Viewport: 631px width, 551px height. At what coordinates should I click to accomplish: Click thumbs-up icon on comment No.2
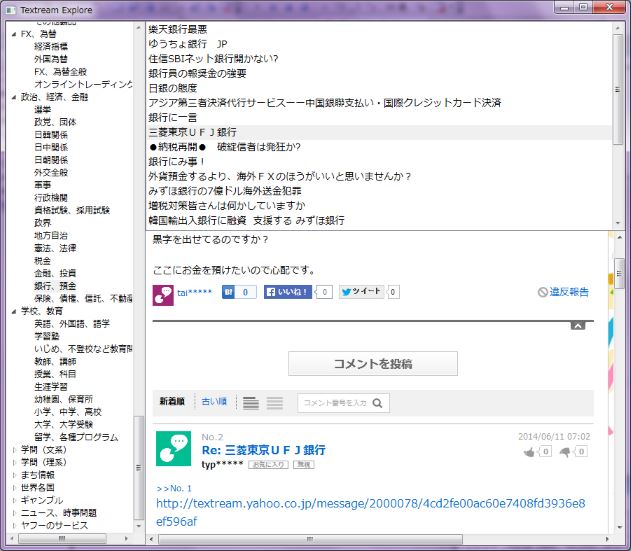529,452
